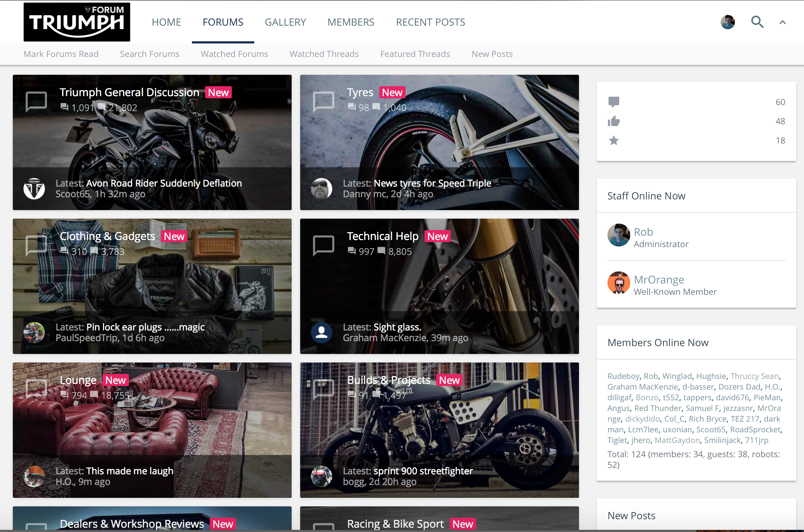This screenshot has width=804, height=532.
Task: Click speech bubble icon on Tyres forum
Action: 323,101
